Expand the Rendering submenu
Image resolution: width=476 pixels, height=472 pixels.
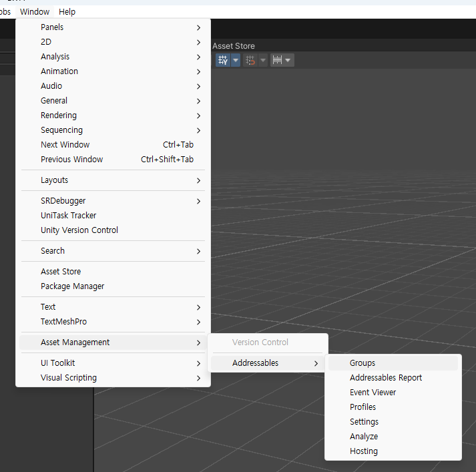(x=113, y=115)
